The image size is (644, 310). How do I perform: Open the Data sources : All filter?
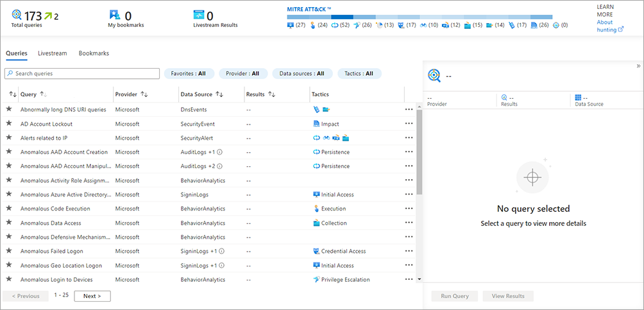(x=302, y=74)
